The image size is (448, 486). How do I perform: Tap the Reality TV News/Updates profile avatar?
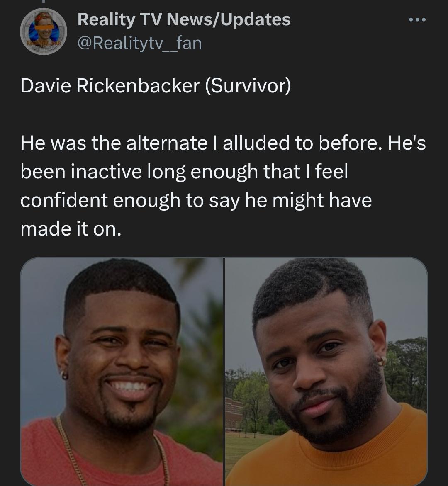click(x=44, y=32)
